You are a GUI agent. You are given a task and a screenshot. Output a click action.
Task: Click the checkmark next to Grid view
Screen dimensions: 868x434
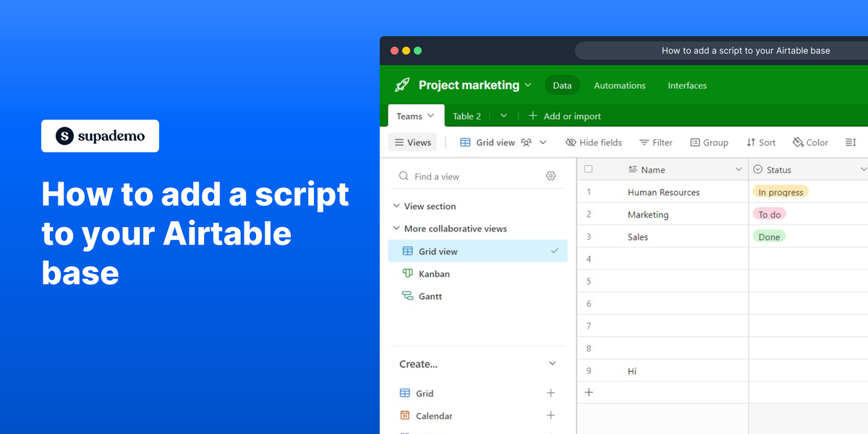(556, 251)
